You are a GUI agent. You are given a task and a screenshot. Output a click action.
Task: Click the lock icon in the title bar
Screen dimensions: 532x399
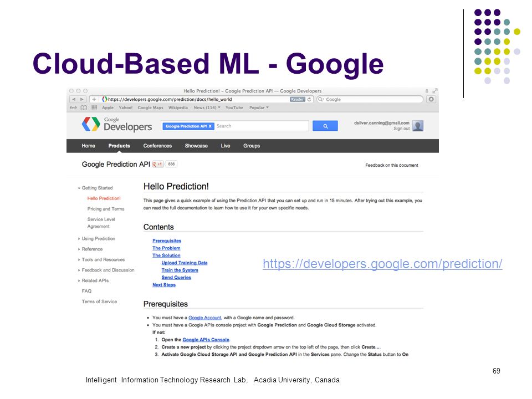coord(427,91)
